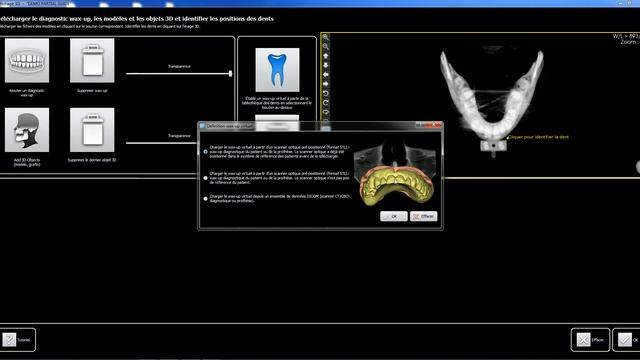The height and width of the screenshot is (360, 640).
Task: Click the OK checkmark button in the bottom bar
Action: 627,340
